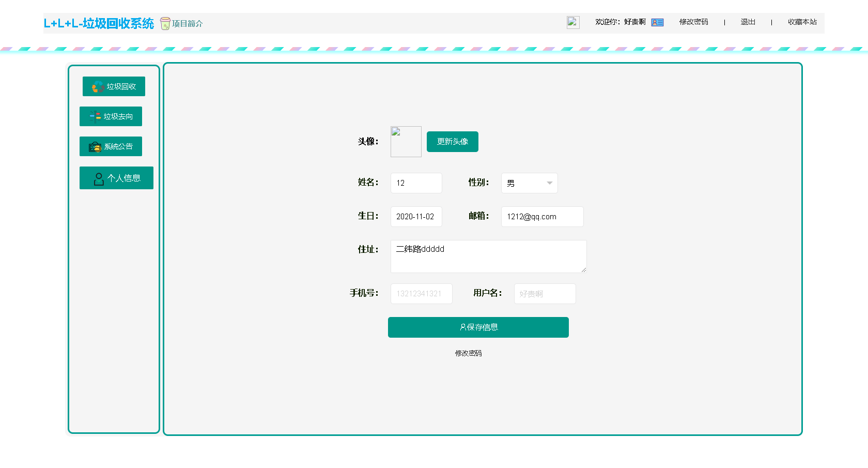This screenshot has height=468, width=868.
Task: Click the 保存信息 save button
Action: [478, 327]
